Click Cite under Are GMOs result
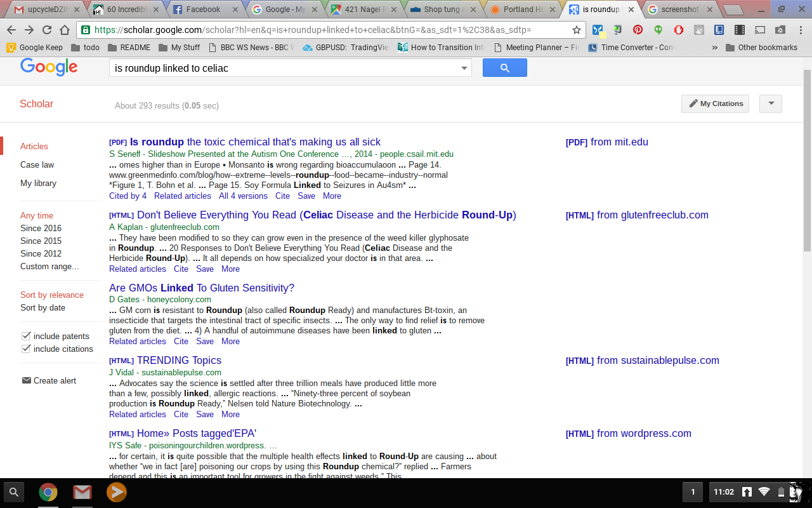 [x=181, y=341]
